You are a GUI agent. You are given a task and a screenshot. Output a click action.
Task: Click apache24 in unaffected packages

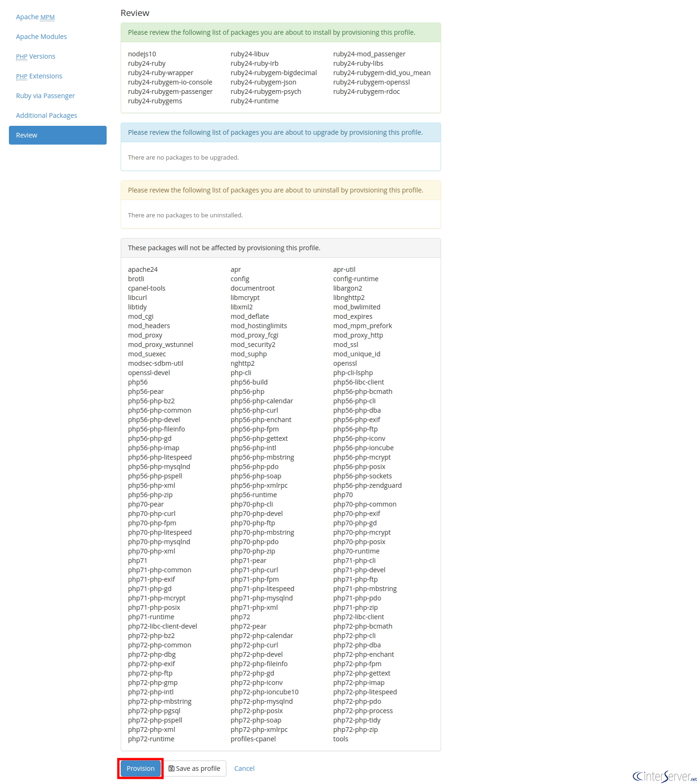(x=143, y=269)
